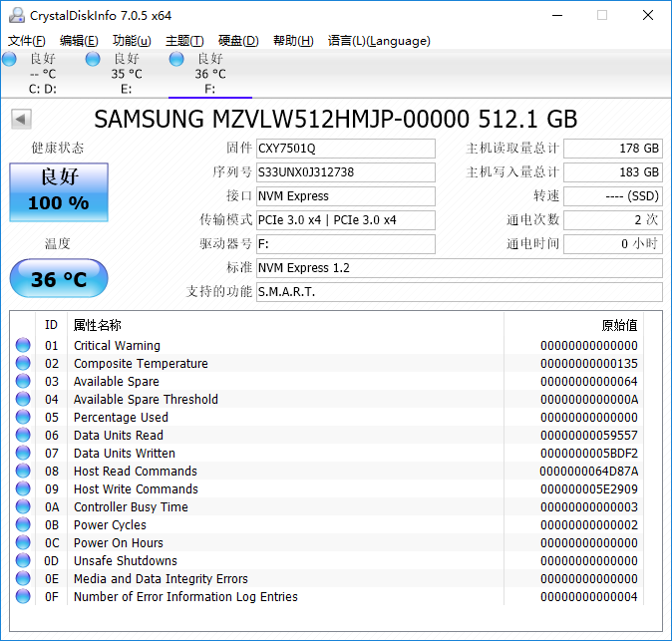Click the firmware field CXY7501Q

tap(346, 149)
